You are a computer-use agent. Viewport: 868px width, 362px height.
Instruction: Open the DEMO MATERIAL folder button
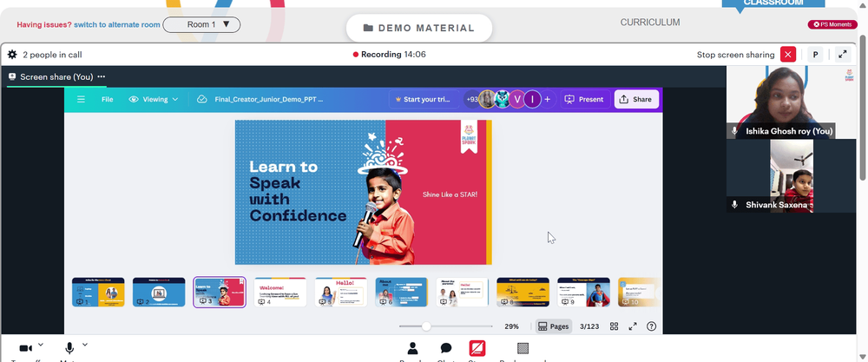[419, 28]
